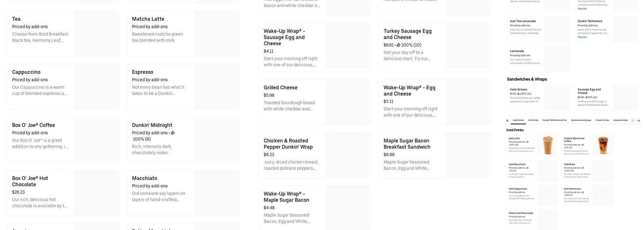644x230 pixels.
Task: Click the thumbs-up icon on Dunkin' Midnight
Action: [172, 133]
